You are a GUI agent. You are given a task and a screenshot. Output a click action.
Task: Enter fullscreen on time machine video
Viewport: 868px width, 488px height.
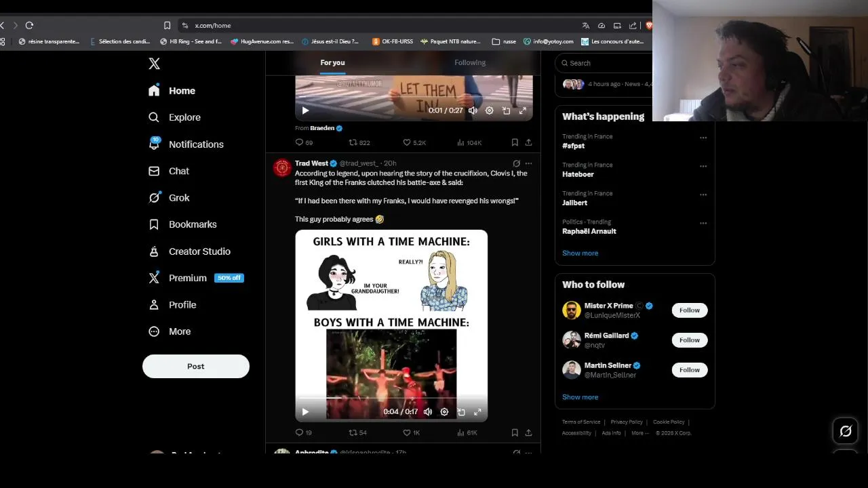(477, 411)
